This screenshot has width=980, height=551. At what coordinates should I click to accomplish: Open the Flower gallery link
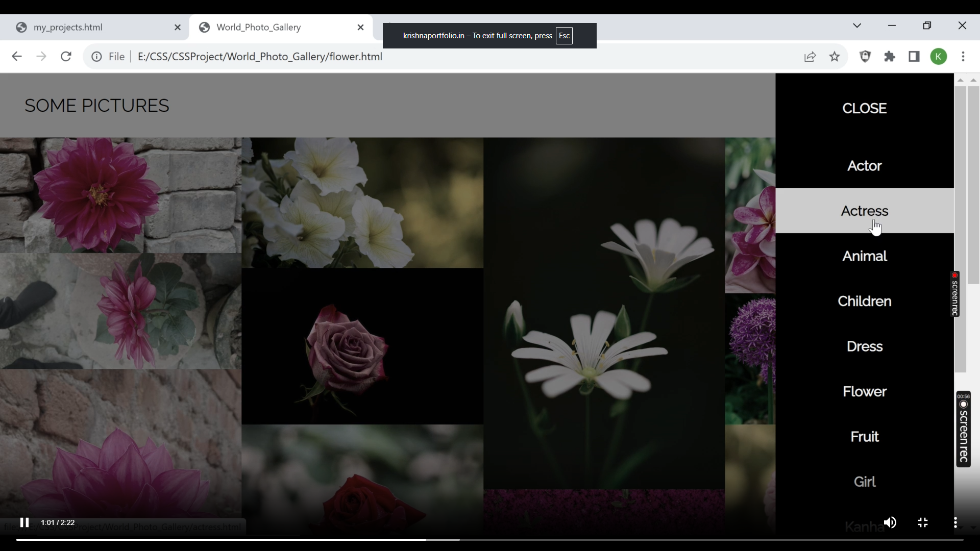click(865, 391)
